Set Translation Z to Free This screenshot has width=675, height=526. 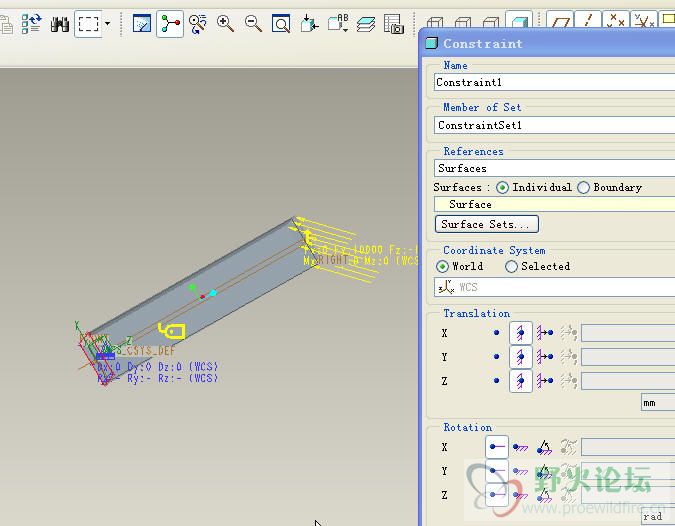point(496,381)
